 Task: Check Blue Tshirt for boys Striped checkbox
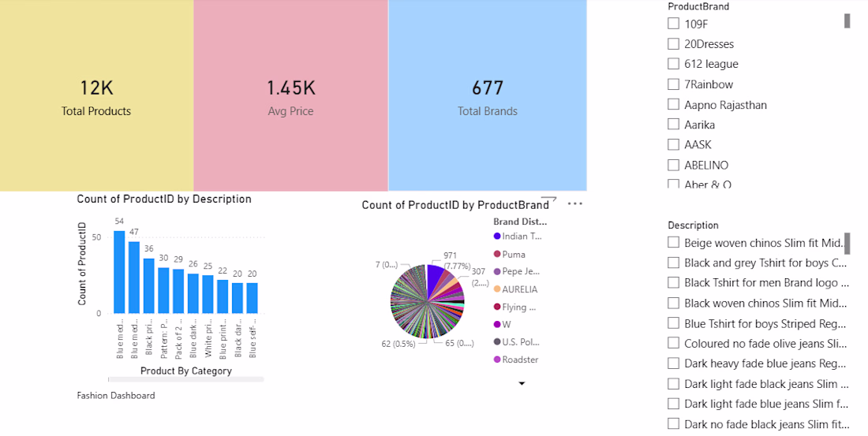tap(673, 323)
